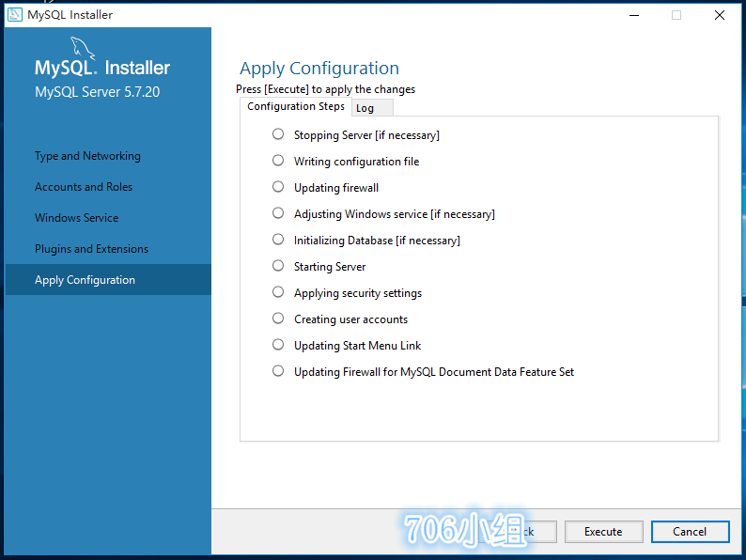The width and height of the screenshot is (746, 560).
Task: Click the Cancel button
Action: point(690,532)
